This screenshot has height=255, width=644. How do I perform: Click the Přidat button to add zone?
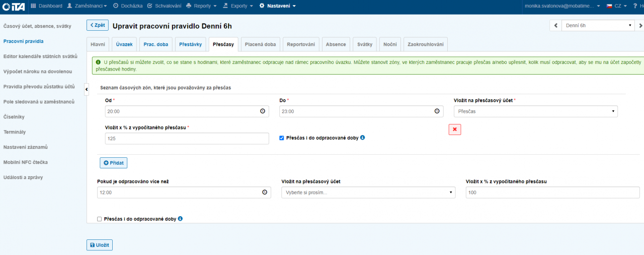[x=113, y=163]
